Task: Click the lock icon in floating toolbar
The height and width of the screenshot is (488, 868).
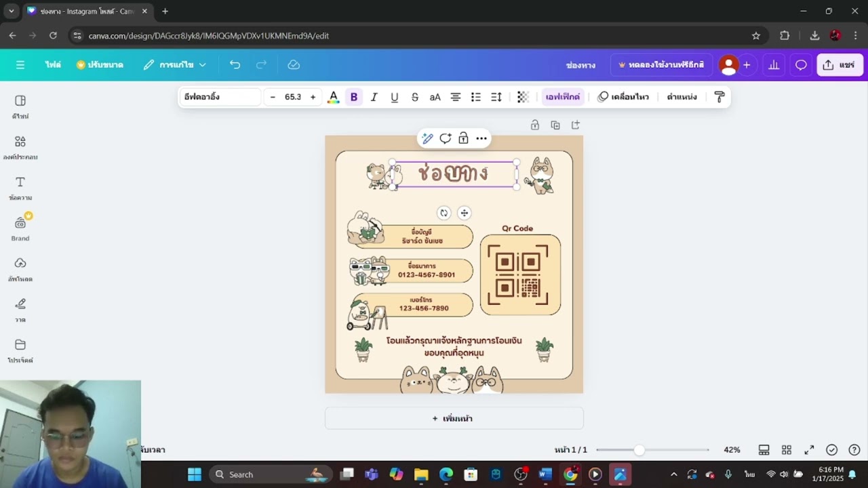Action: point(463,138)
